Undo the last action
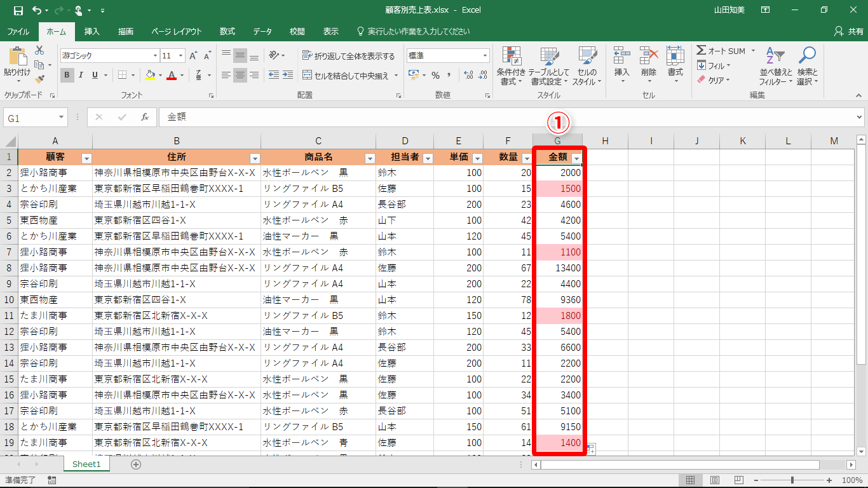This screenshot has height=488, width=868. coord(36,10)
